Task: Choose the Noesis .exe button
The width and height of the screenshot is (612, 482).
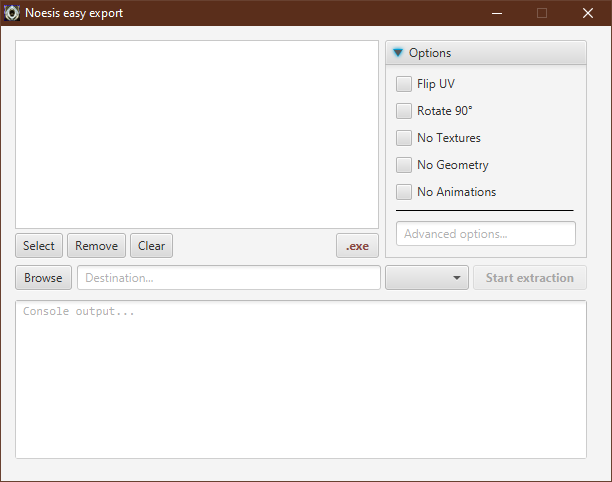Action: coord(357,246)
